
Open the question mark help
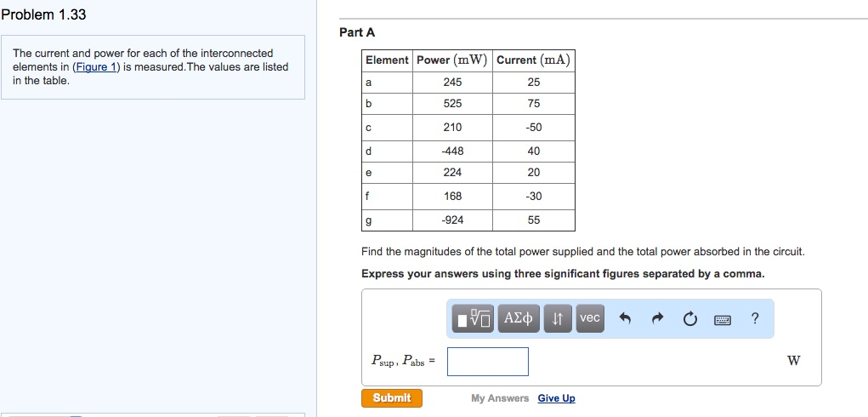tap(755, 319)
